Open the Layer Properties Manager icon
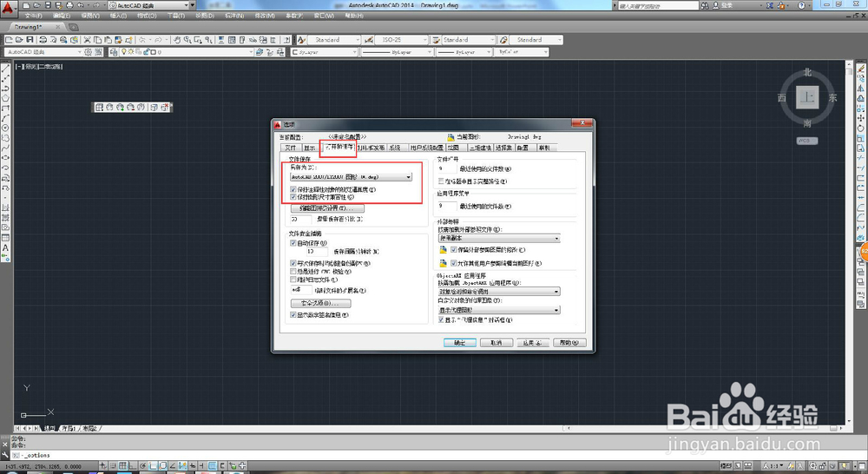The height and width of the screenshot is (474, 868). click(114, 52)
